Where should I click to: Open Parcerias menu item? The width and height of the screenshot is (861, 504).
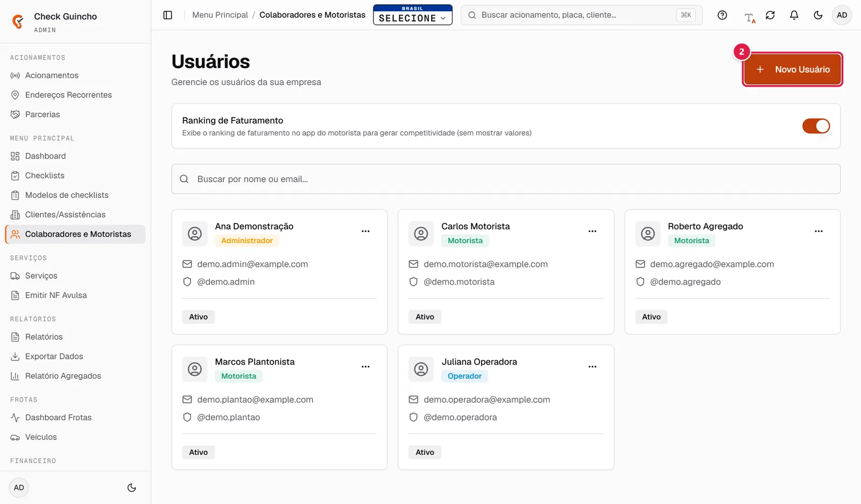75,115
